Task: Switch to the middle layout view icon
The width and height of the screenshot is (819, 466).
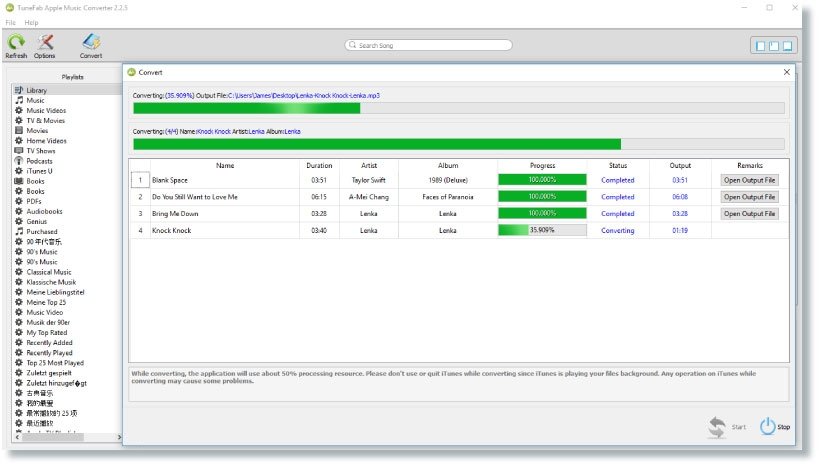Action: tap(774, 46)
